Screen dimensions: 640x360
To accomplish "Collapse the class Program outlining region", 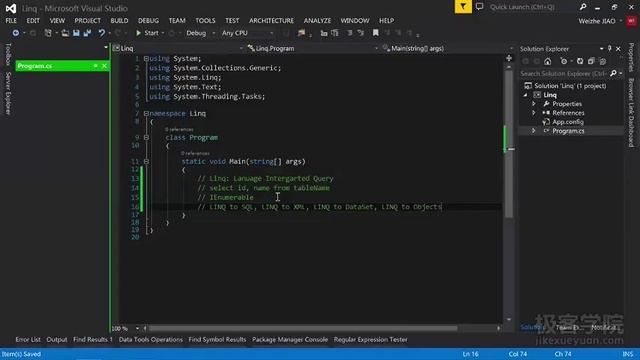I will [x=146, y=138].
